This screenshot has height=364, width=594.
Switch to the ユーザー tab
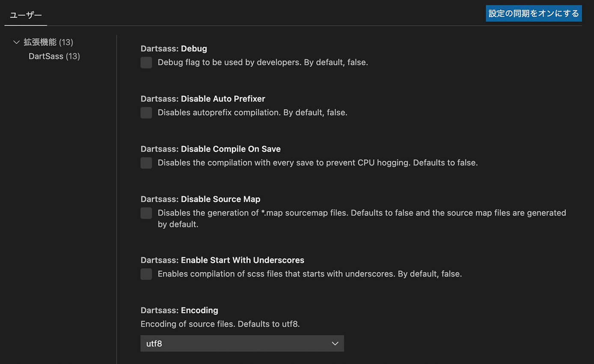26,15
